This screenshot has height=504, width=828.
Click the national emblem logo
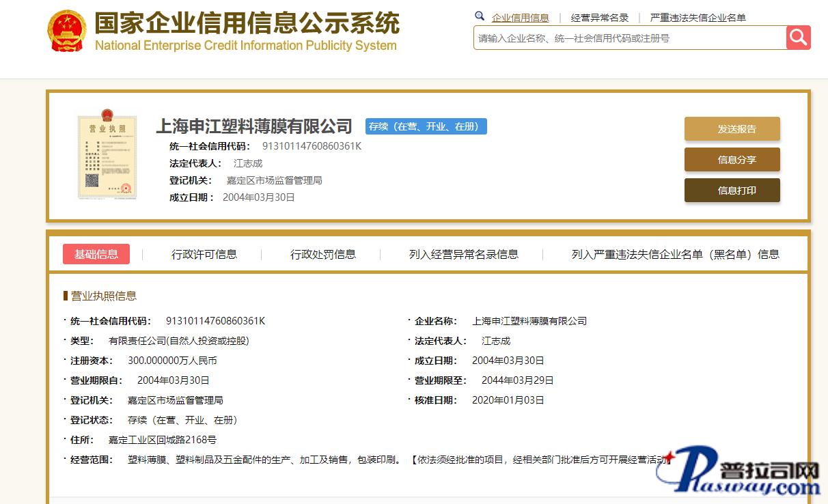[x=66, y=31]
